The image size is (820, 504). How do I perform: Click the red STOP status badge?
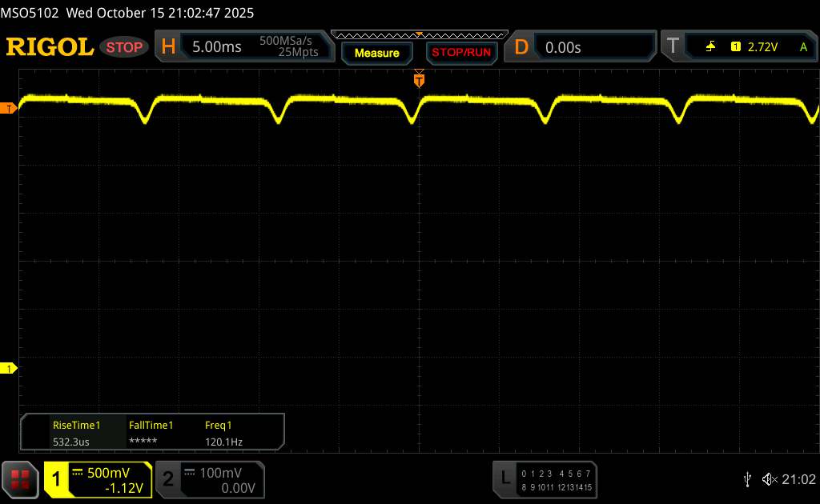pyautogui.click(x=125, y=47)
